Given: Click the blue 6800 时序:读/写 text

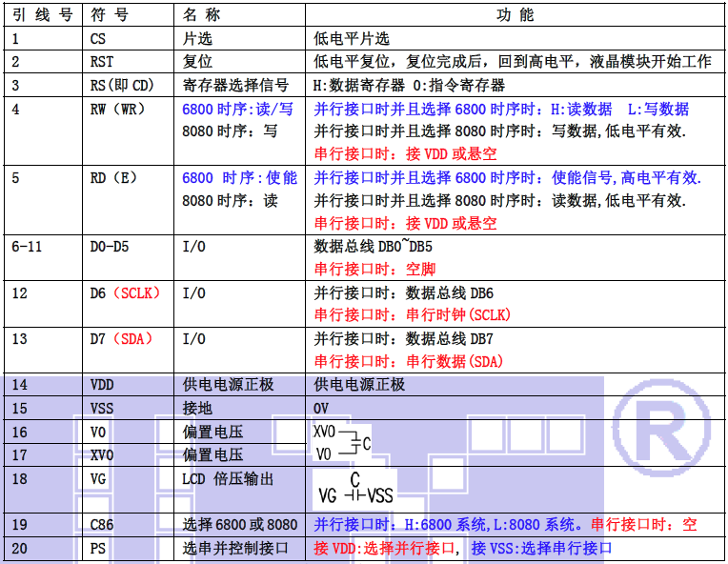Looking at the screenshot, I should click(x=238, y=109).
